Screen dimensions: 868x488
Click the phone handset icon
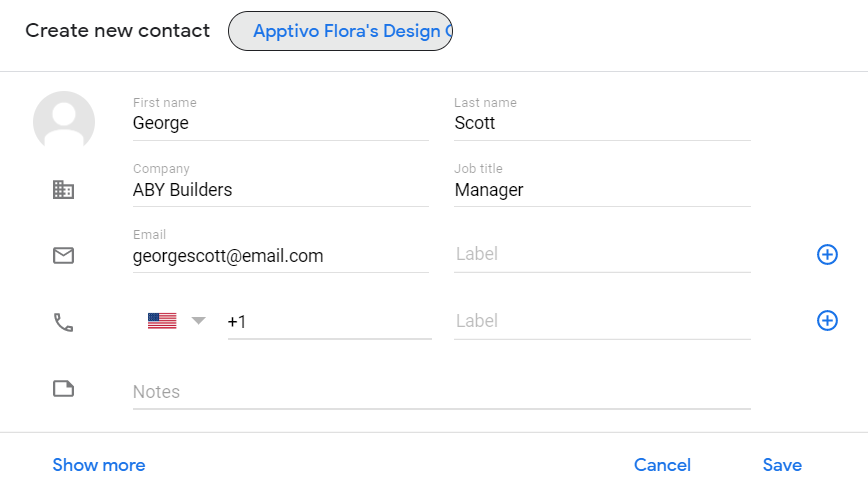click(63, 322)
